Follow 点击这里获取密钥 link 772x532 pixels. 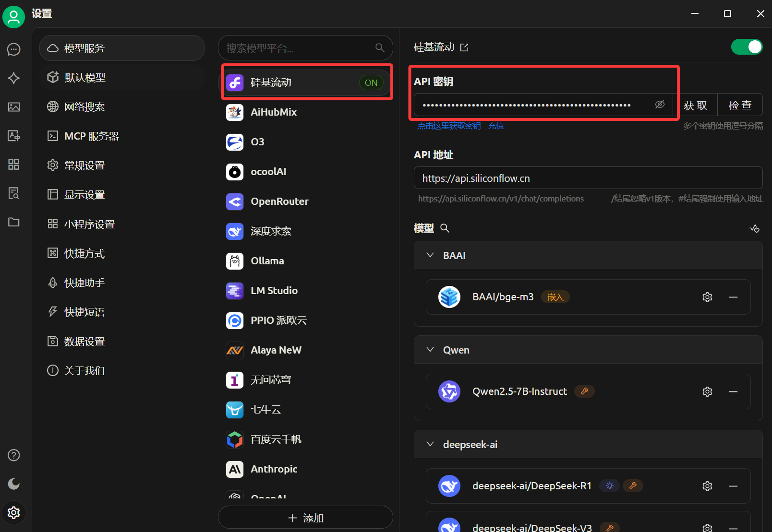coord(449,126)
